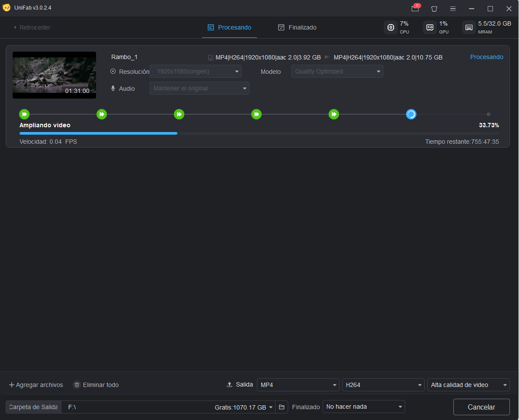Open the notifications mail icon
519x420 pixels.
(x=415, y=9)
